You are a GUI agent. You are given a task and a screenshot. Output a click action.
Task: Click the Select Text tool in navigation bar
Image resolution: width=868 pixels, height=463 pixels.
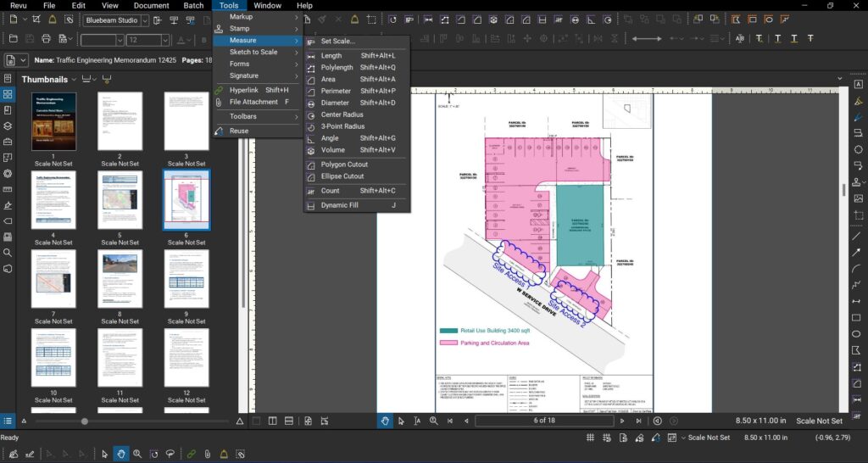[417, 421]
